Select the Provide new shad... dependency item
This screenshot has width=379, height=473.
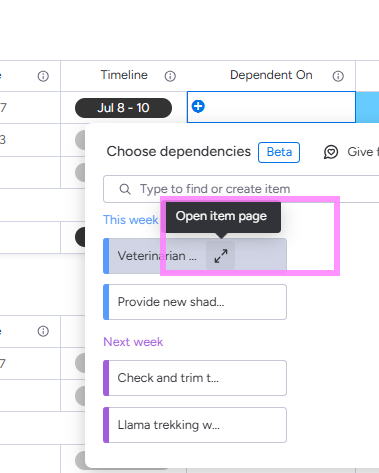click(195, 302)
